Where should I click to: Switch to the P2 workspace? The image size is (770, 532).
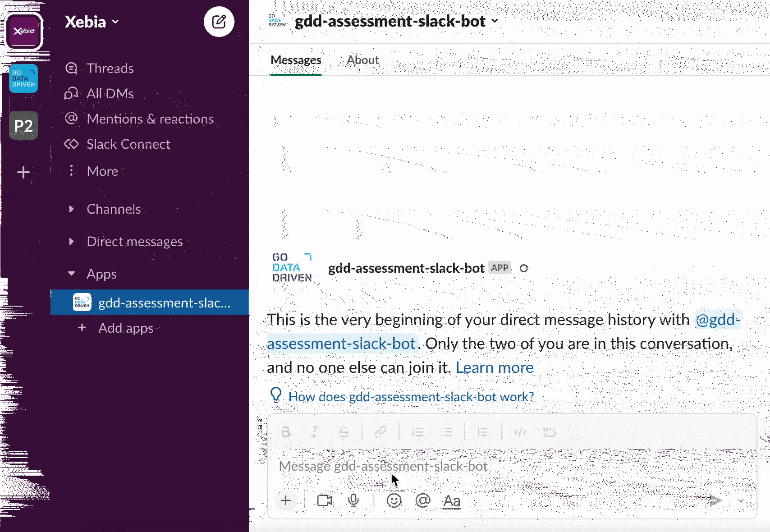[x=23, y=125]
